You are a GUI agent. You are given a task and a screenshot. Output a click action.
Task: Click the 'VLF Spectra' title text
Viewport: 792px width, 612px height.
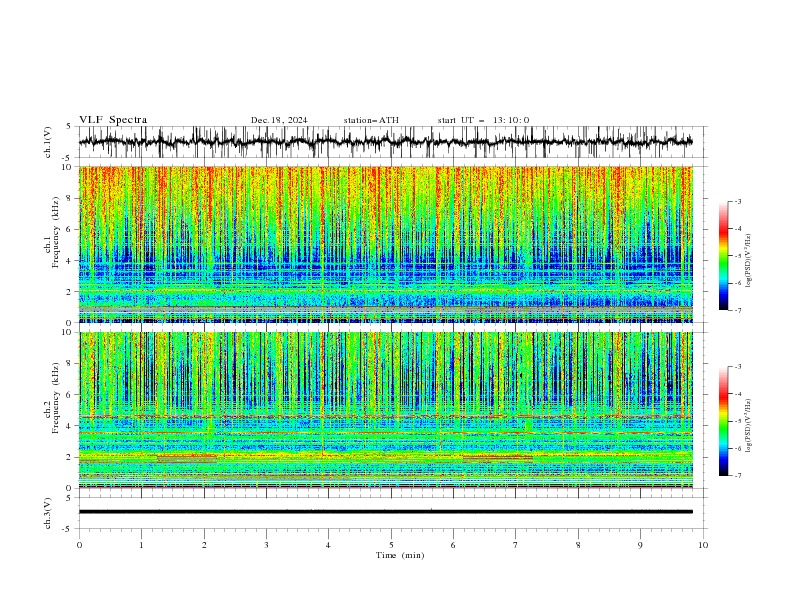tap(113, 120)
